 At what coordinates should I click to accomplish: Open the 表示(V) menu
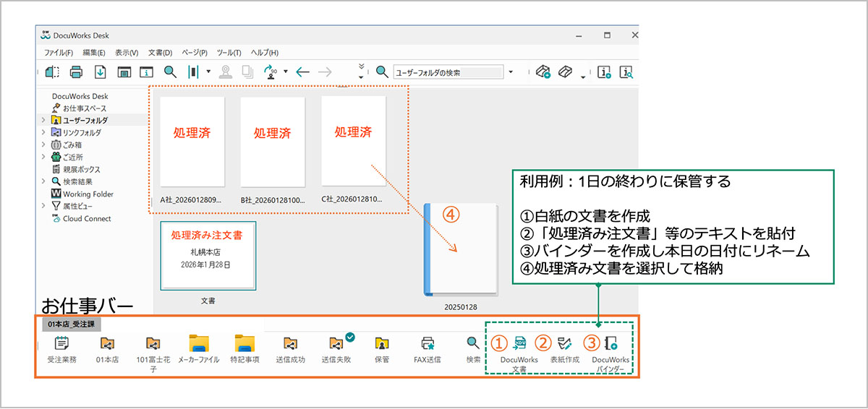[127, 53]
